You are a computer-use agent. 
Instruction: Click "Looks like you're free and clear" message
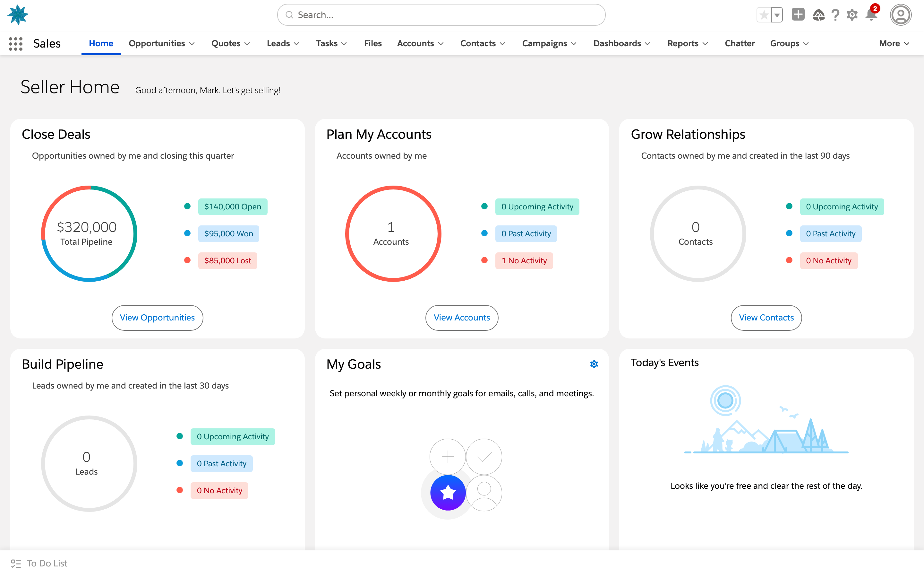coord(766,486)
